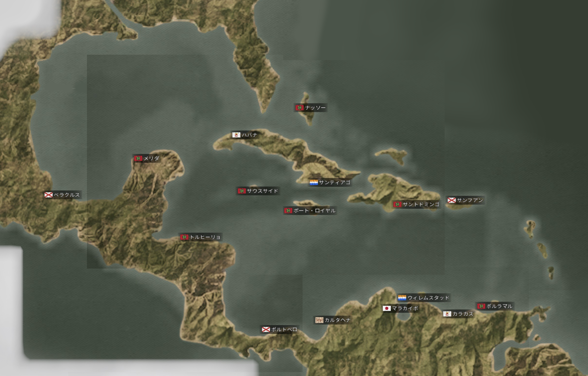The image size is (588, 376).
Task: Click the red flag icon at サントドミンゴ
Action: [x=397, y=204]
